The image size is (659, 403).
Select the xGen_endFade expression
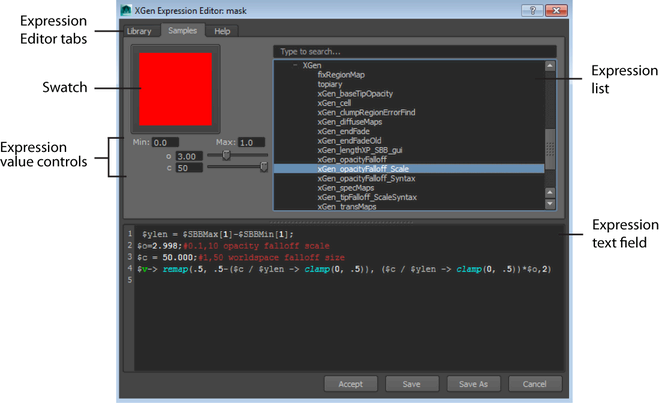[343, 131]
